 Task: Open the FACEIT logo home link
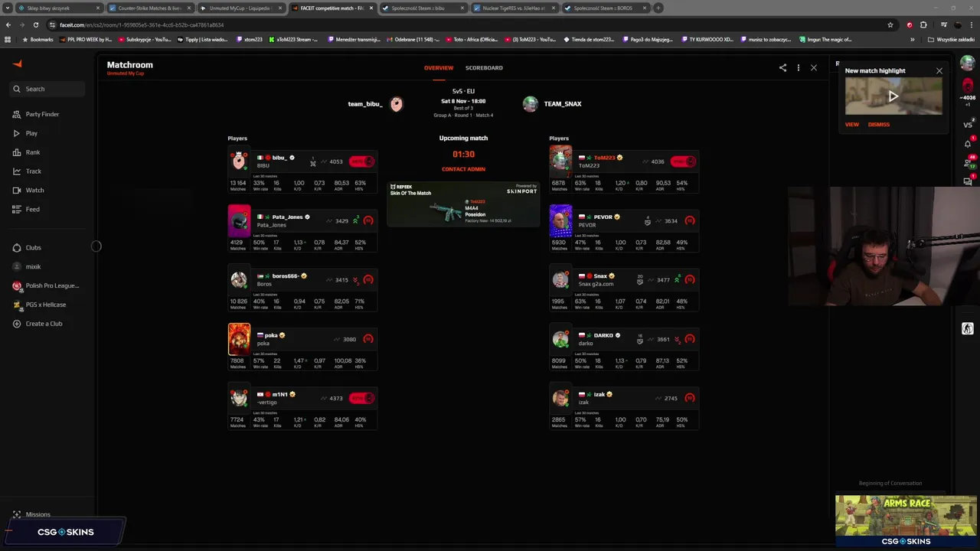(x=18, y=64)
